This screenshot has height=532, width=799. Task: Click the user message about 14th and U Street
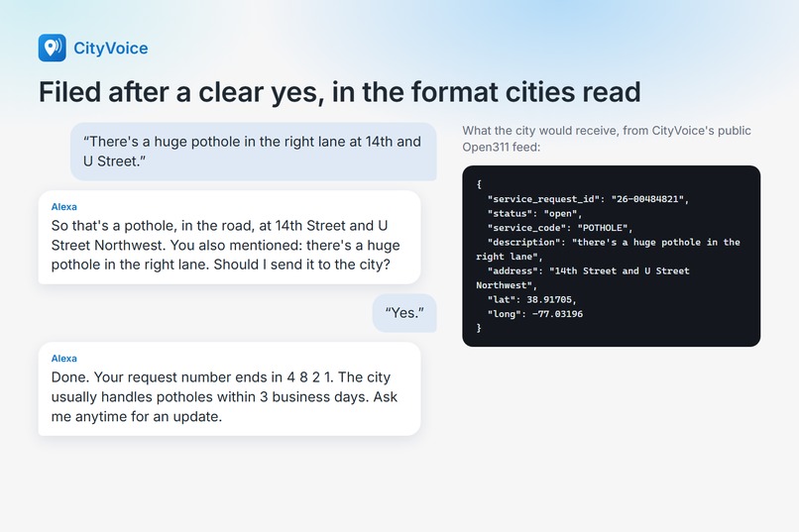(x=253, y=152)
